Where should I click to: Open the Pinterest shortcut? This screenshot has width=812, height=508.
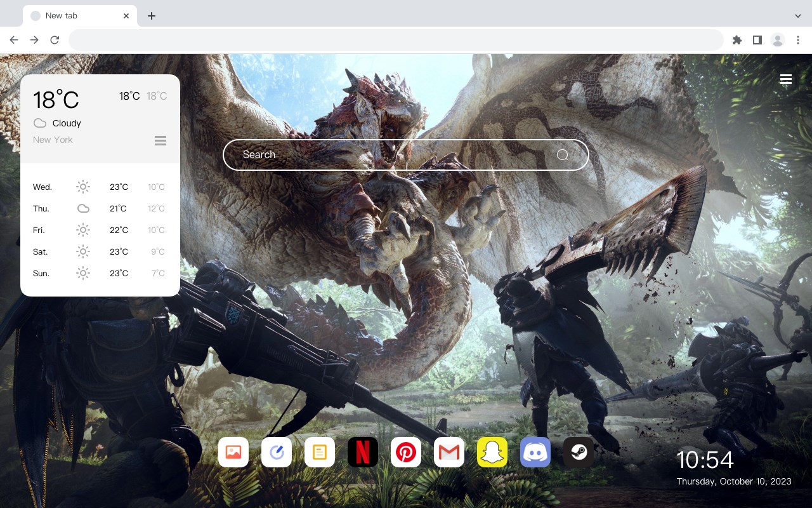tap(406, 452)
